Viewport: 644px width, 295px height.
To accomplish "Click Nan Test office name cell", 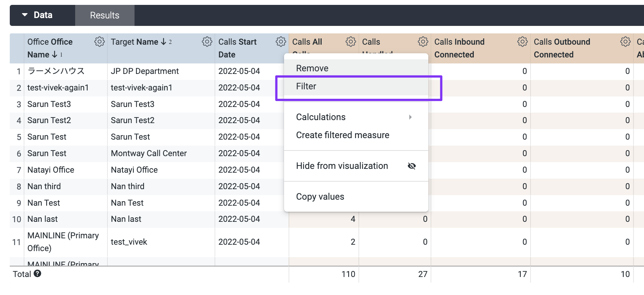I will click(44, 203).
